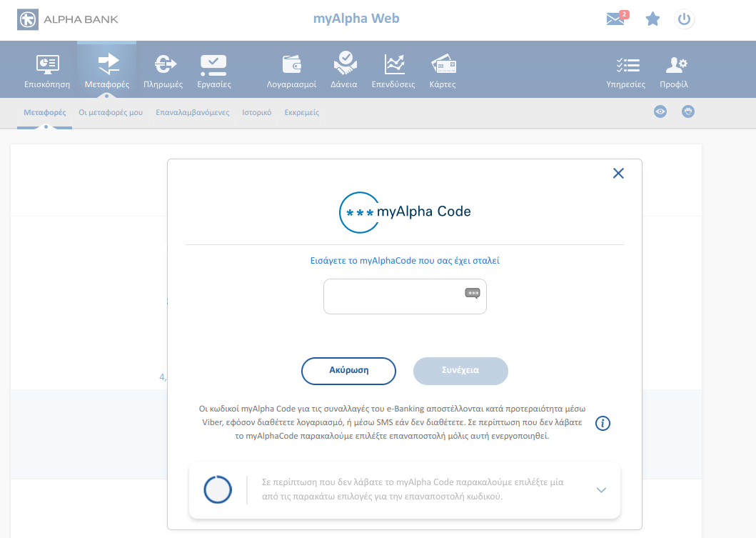Screen dimensions: 756x538
Task: Toggle the eye visibility icon
Action: [660, 111]
